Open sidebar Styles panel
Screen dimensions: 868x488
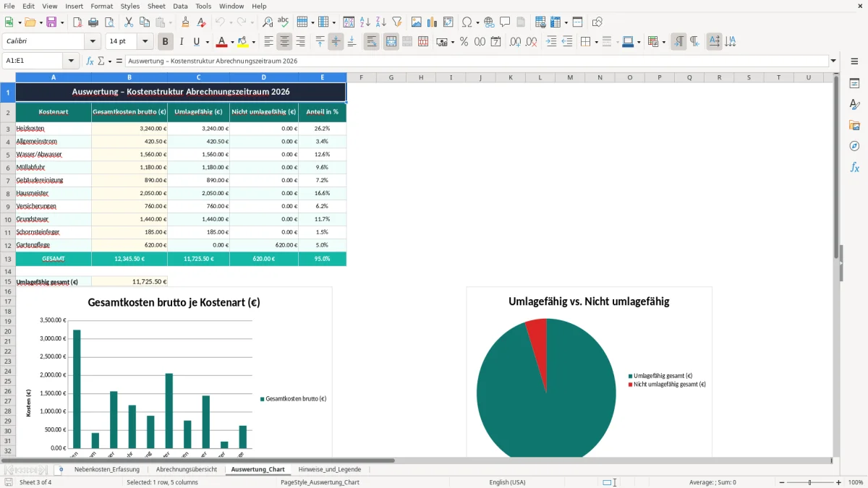(x=854, y=104)
